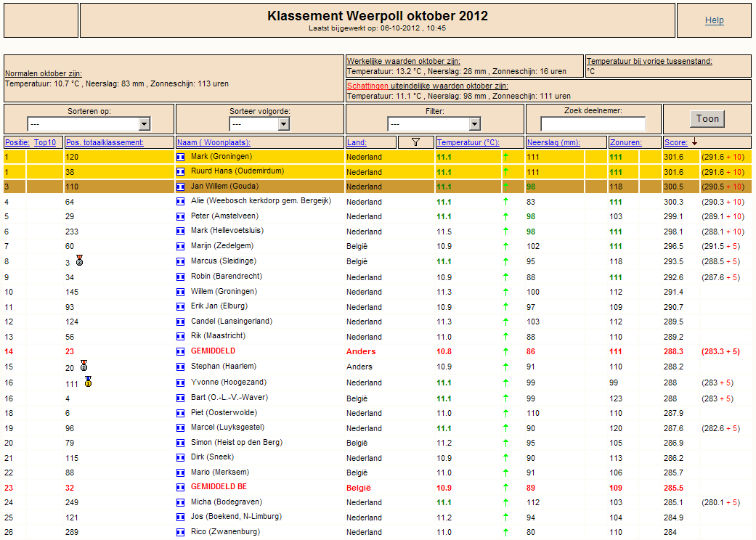The height and width of the screenshot is (540, 756).
Task: Click the green up arrow in Peter (Amstelveen) row
Action: click(505, 216)
